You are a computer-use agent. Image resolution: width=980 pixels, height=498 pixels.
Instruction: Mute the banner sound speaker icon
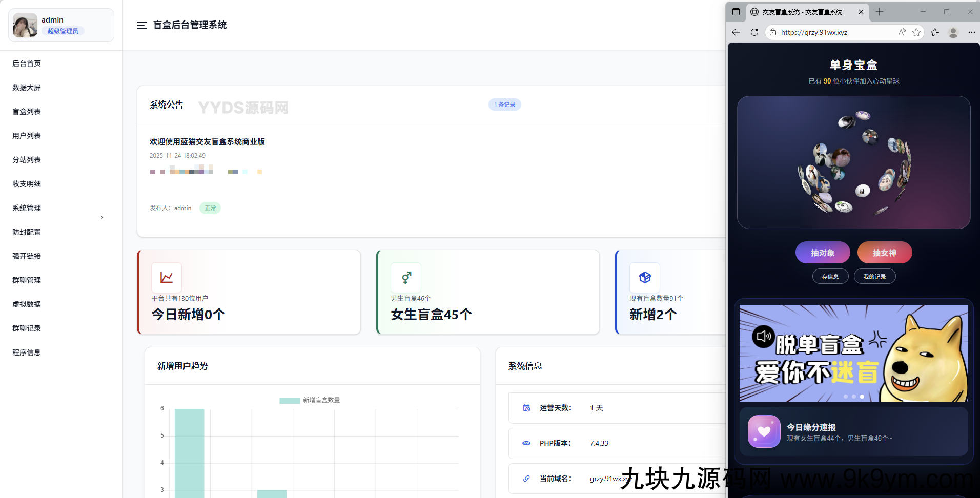763,337
